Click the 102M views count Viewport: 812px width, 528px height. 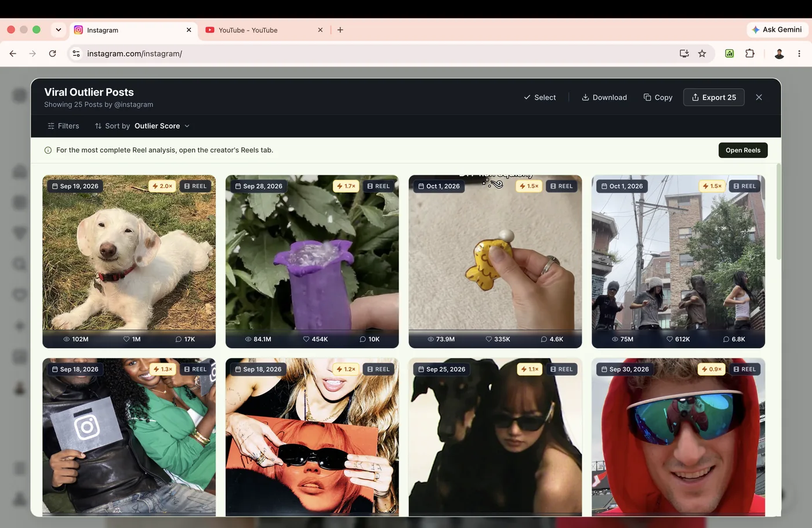coord(76,339)
